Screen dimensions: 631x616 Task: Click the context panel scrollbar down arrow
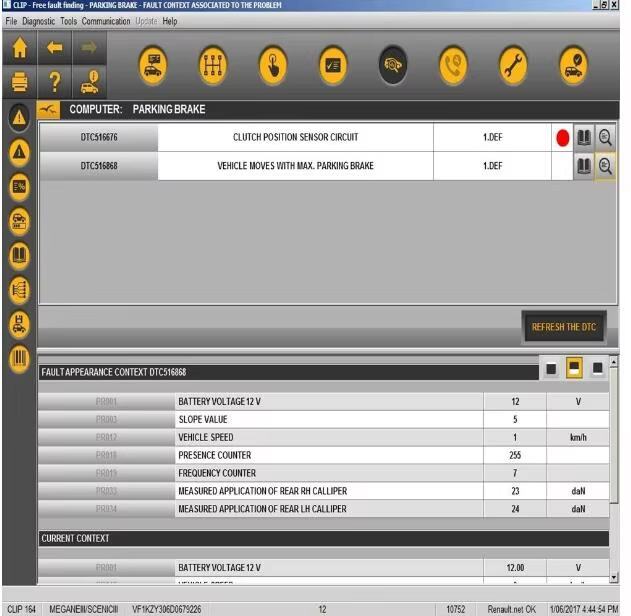pos(614,578)
